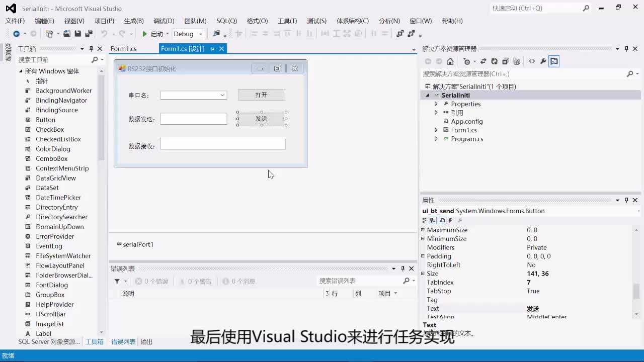Switch to the Form1.cs code tab
This screenshot has height=362, width=644.
[124, 49]
